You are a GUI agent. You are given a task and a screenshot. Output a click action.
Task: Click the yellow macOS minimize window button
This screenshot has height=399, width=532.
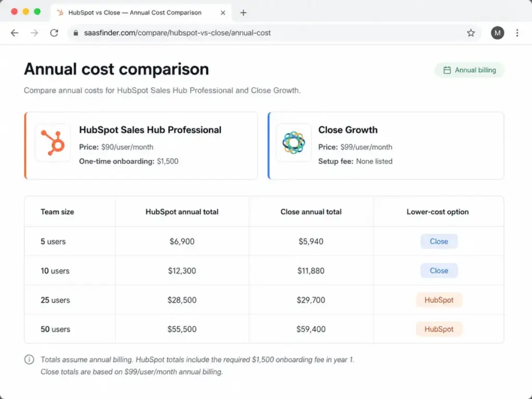pos(26,11)
